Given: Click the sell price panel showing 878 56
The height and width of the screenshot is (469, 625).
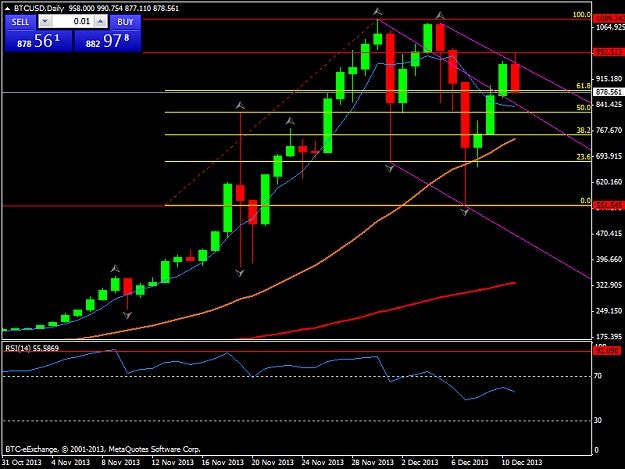Looking at the screenshot, I should coord(39,41).
